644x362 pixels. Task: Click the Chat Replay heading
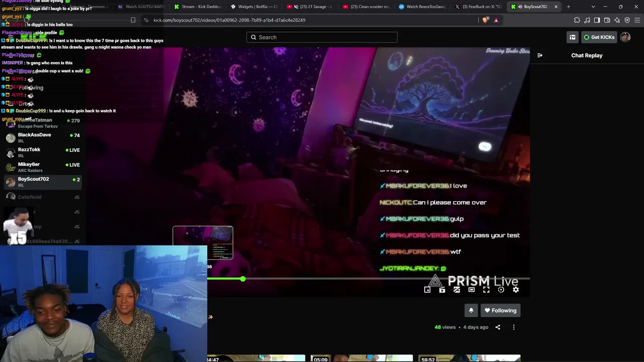587,55
